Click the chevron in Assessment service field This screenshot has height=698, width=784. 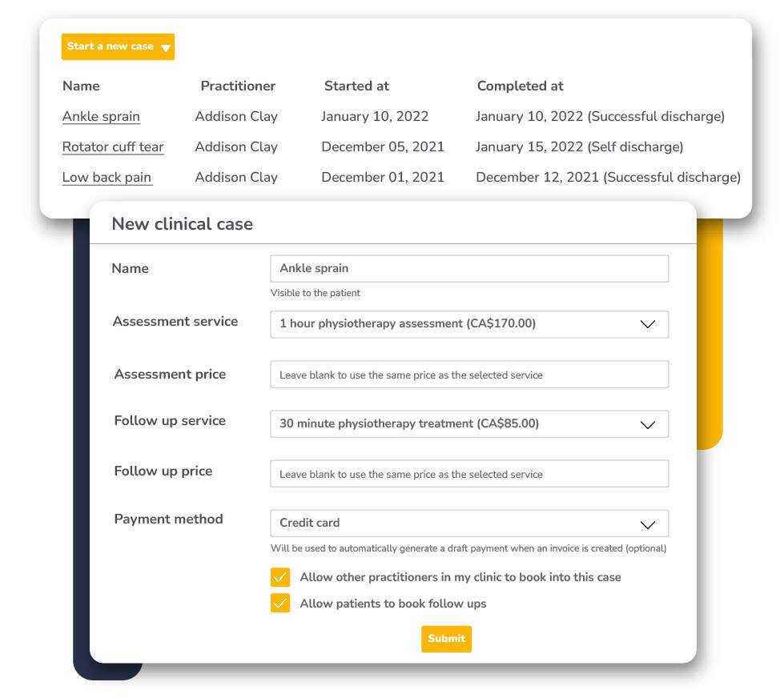point(648,325)
